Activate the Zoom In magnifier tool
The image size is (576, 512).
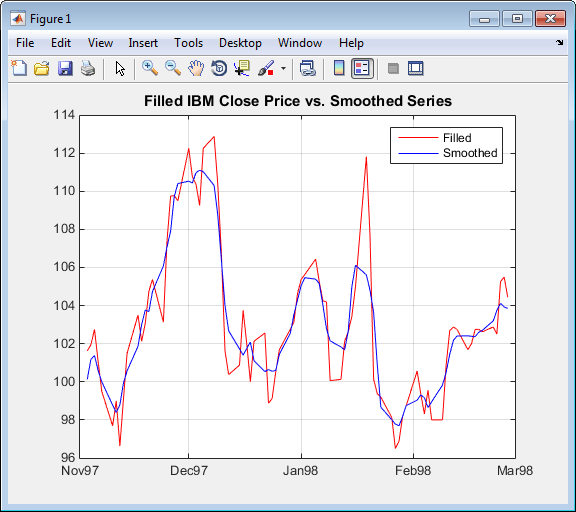150,68
